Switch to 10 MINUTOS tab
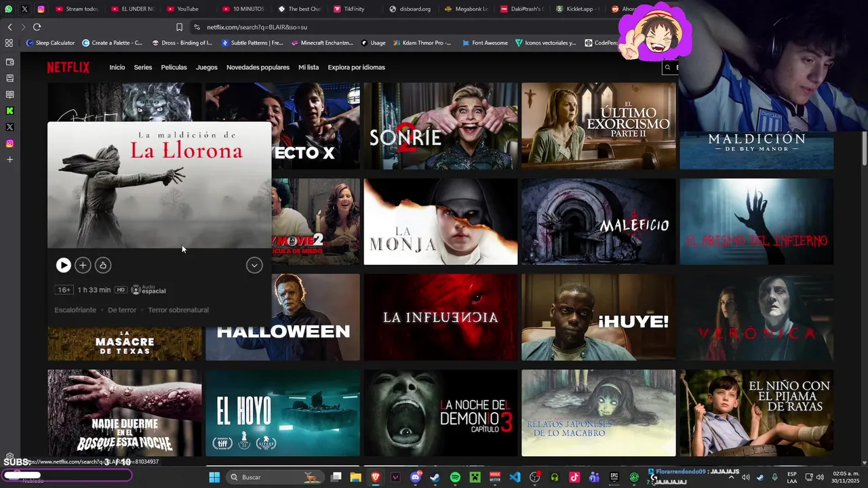The height and width of the screenshot is (488, 868). [x=244, y=9]
